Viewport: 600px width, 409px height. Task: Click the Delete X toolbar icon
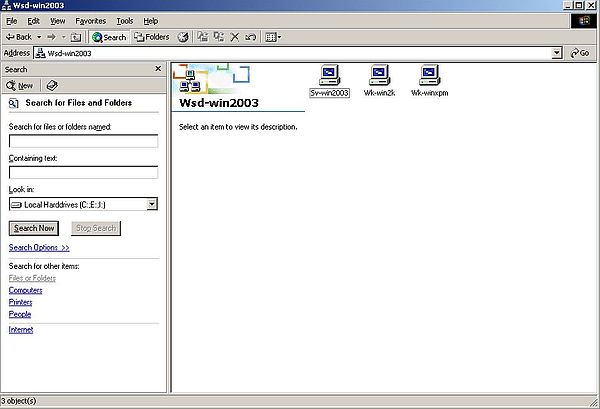click(235, 37)
